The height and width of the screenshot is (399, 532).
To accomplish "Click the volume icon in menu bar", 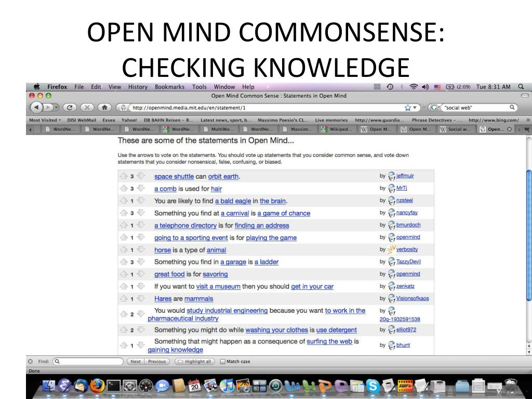I will pyautogui.click(x=425, y=87).
